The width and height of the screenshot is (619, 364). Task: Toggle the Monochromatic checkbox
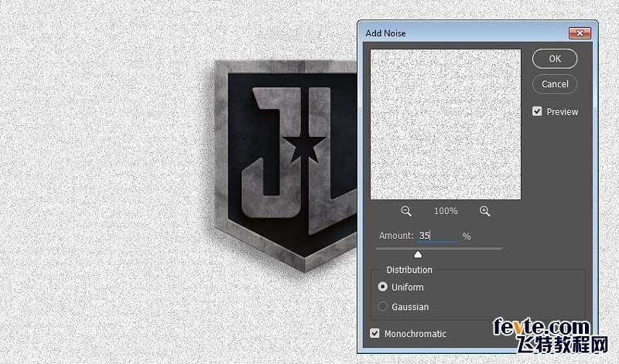[375, 334]
